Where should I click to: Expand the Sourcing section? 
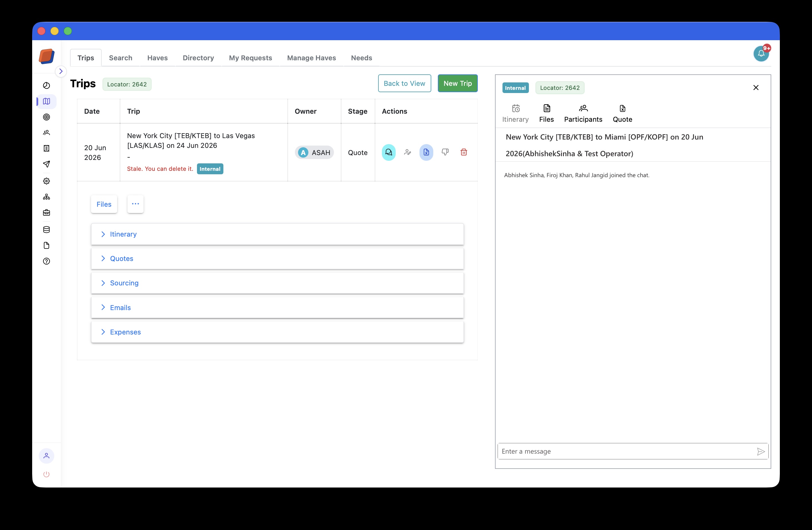(x=277, y=283)
